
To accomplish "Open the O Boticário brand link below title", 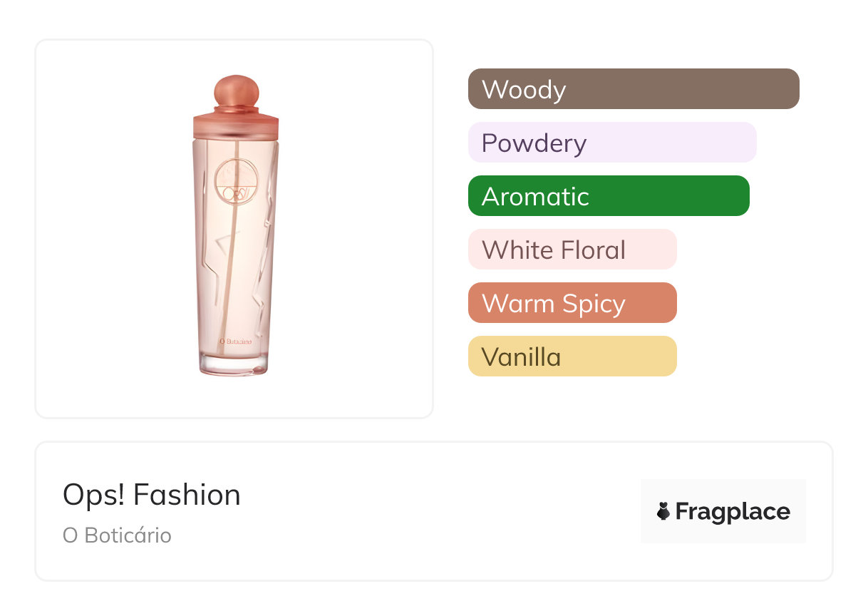I will tap(117, 535).
